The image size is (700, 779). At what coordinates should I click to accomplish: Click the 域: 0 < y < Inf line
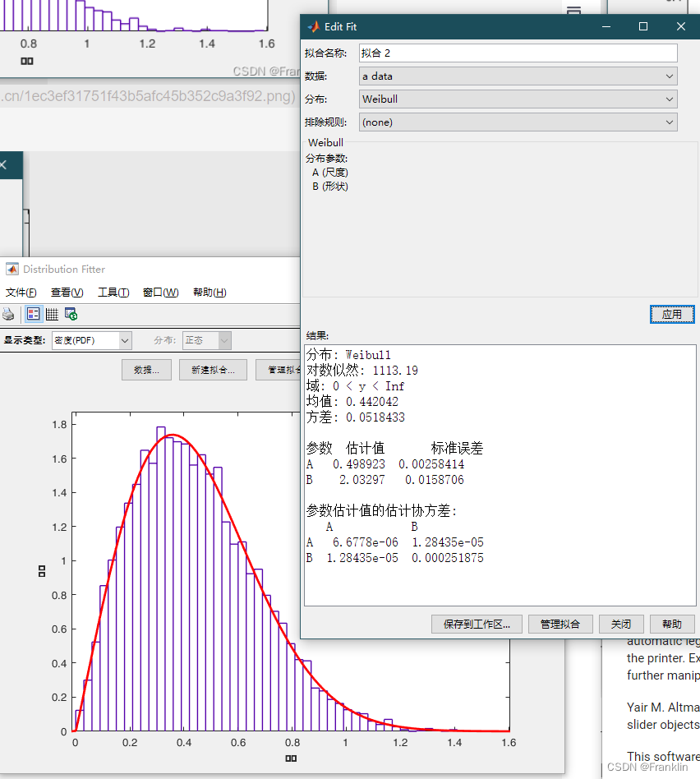coord(355,386)
